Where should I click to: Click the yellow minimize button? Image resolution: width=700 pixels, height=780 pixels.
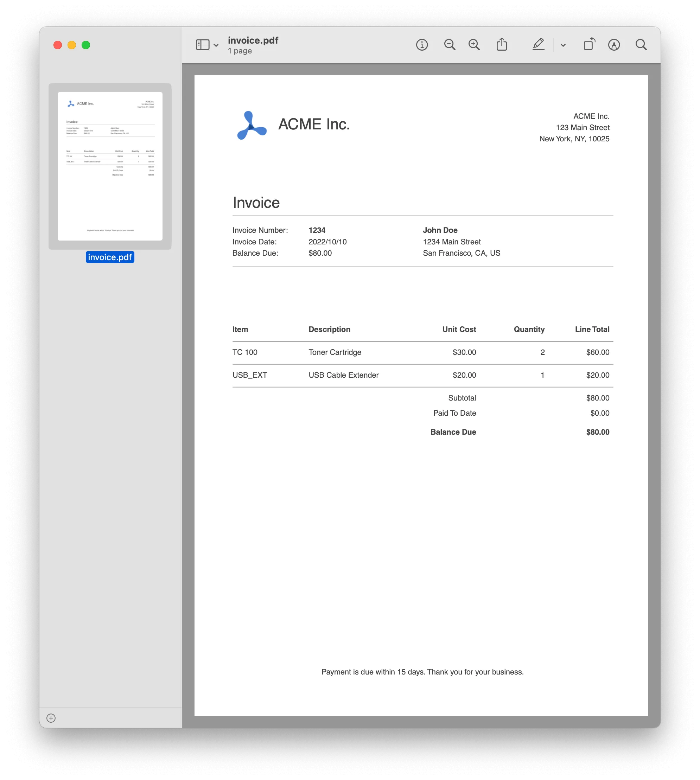(71, 45)
